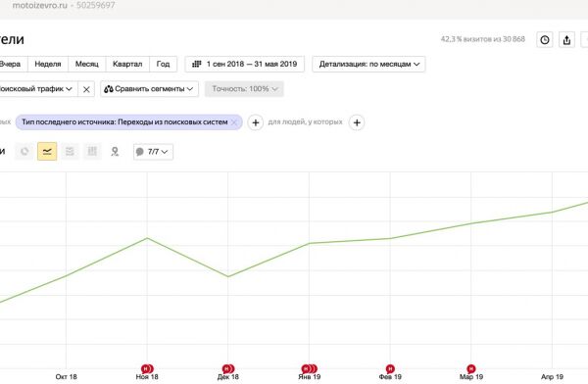The image size is (588, 384).
Task: Click the note marker above Ноя 18
Action: point(147,369)
